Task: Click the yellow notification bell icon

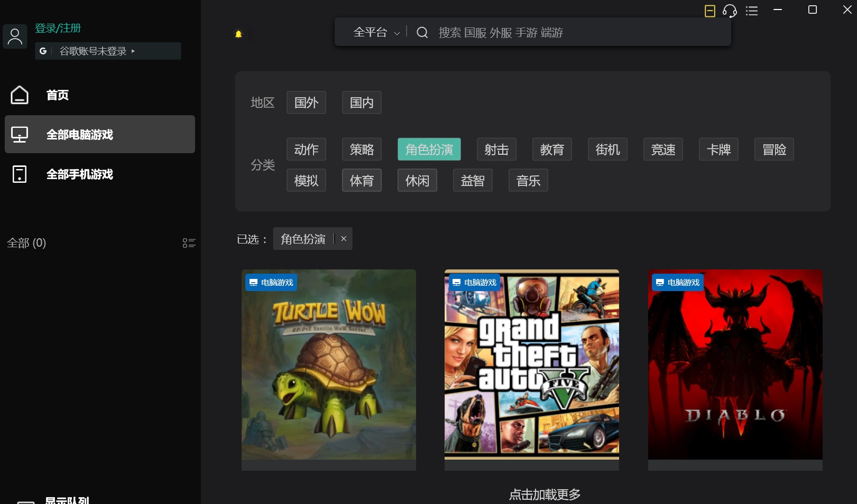Action: 238,34
